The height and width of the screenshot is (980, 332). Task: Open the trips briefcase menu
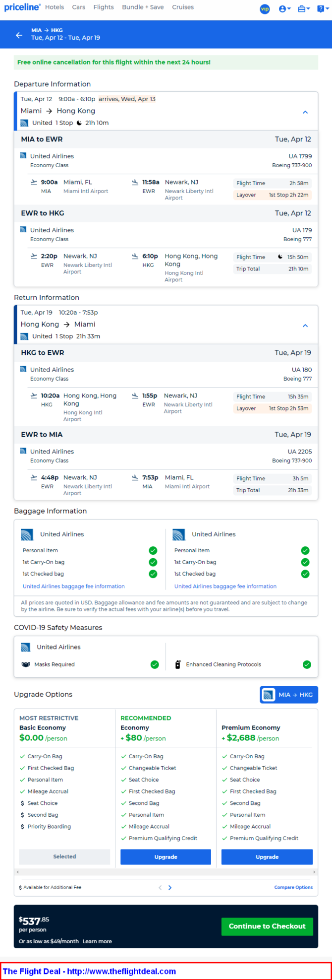pos(303,9)
